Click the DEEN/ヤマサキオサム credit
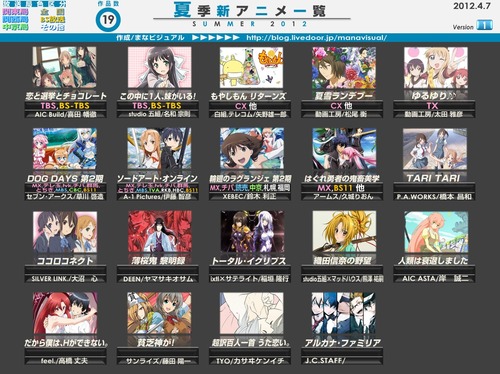Viewport: 500px width, 374px height. click(x=158, y=279)
